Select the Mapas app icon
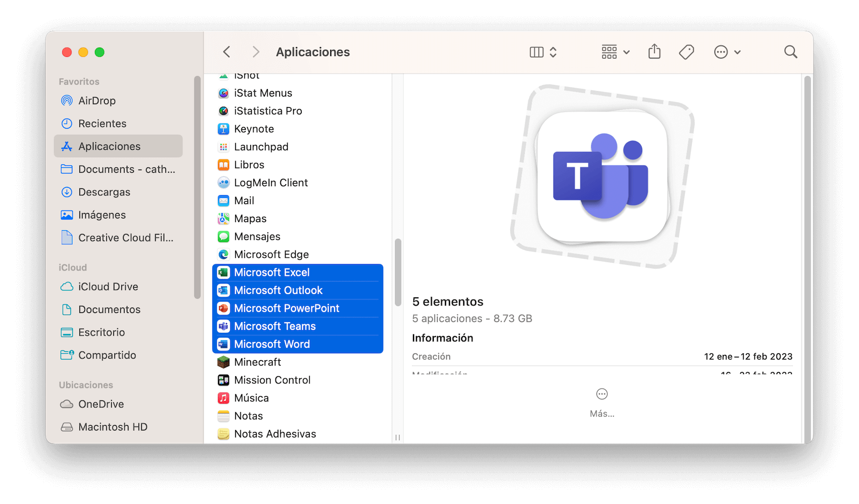The image size is (859, 504). (x=223, y=218)
